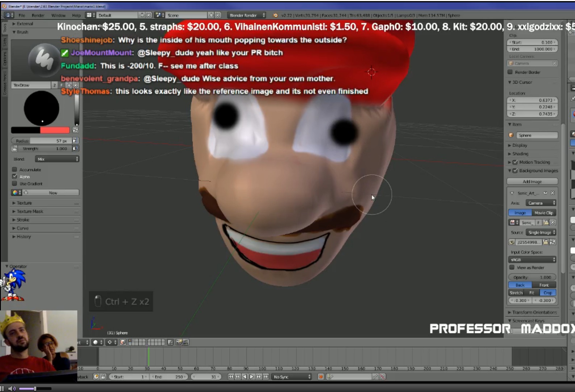Image resolution: width=575 pixels, height=392 pixels.
Task: Toggle pressure sensitivity for Strength
Action: (x=75, y=148)
